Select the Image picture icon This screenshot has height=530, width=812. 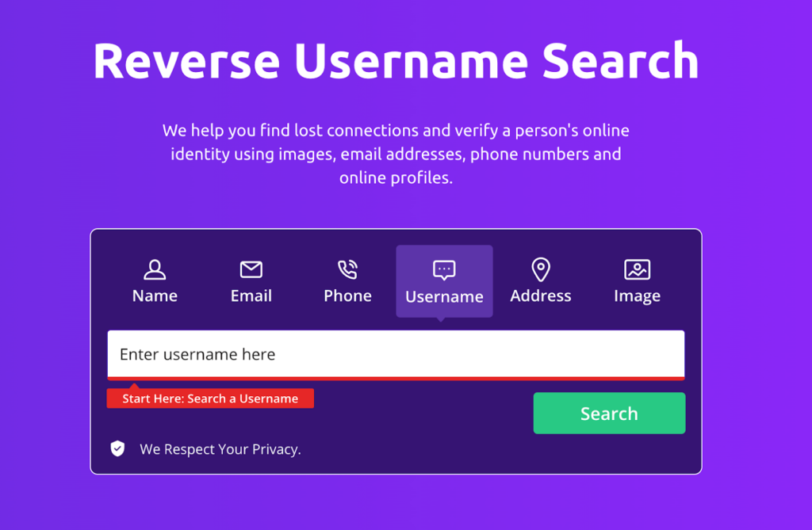[x=637, y=269]
